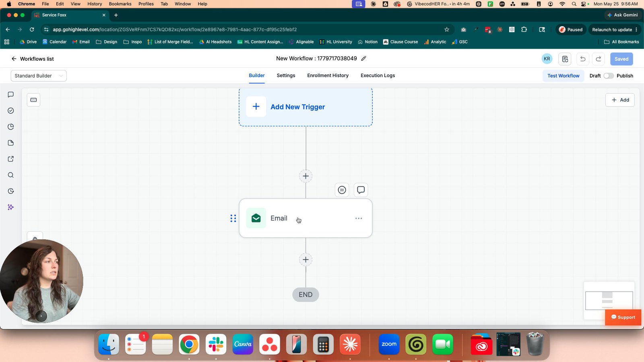Expand the Standard Builder dropdown

pyautogui.click(x=39, y=76)
